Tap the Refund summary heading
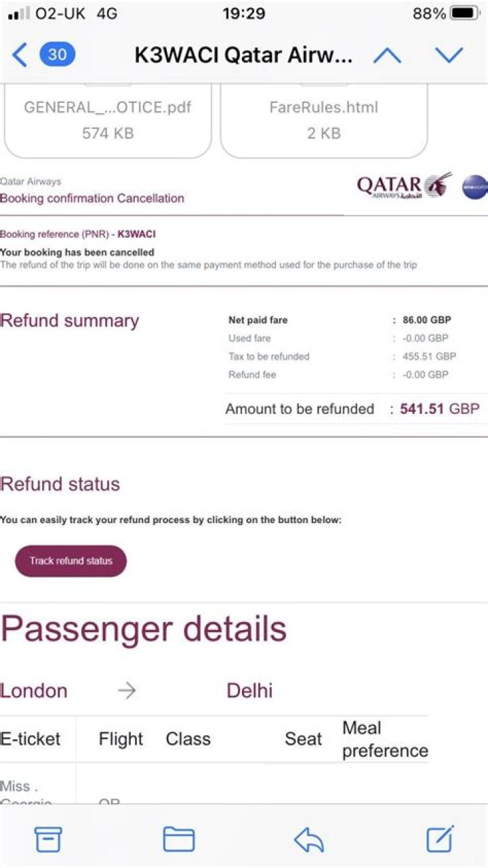Screen dimensions: 488x868 pyautogui.click(x=70, y=321)
